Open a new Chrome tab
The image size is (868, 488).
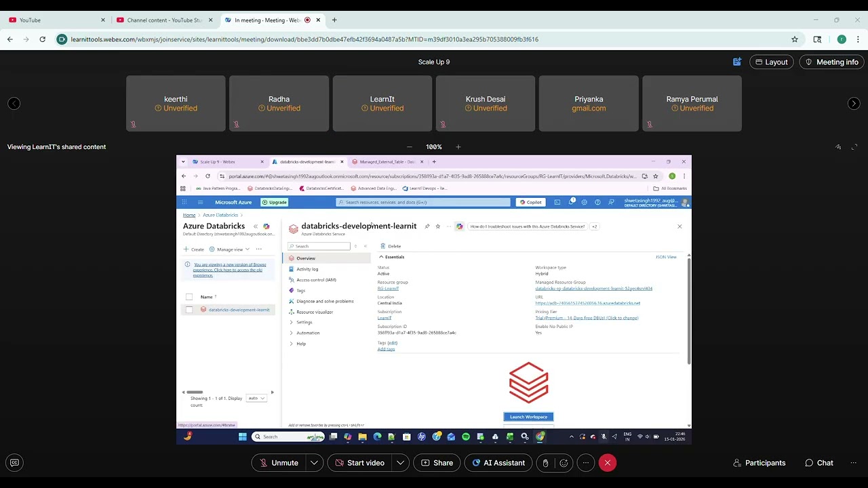coord(334,20)
